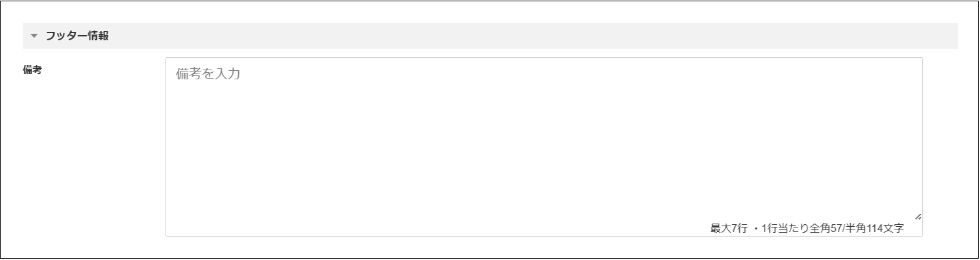Viewport: 980px width, 260px height.
Task: Click the フッター情報 section title
Action: click(77, 36)
